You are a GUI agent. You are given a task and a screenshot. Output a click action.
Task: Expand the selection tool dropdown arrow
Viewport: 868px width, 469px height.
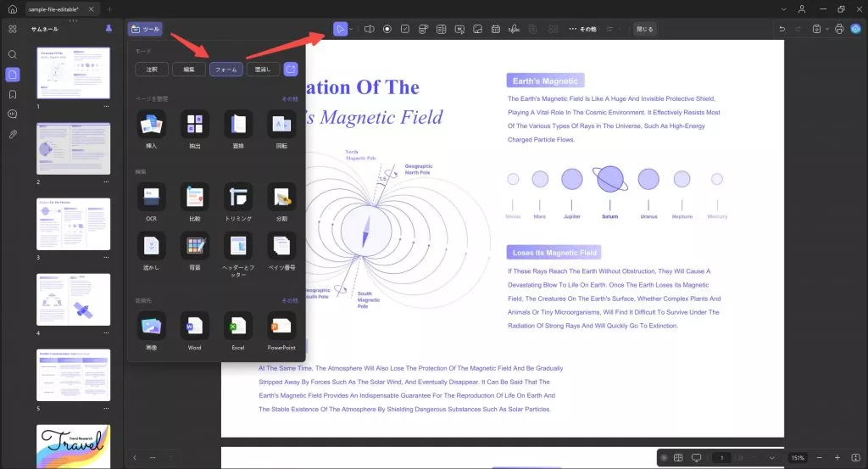click(x=351, y=30)
